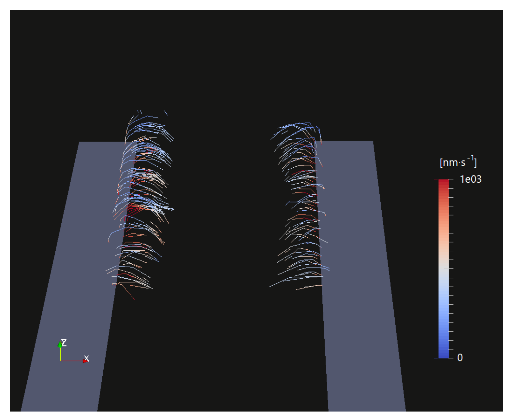514x420 pixels.
Task: Click the 0 minimum legend label
Action: (x=460, y=357)
